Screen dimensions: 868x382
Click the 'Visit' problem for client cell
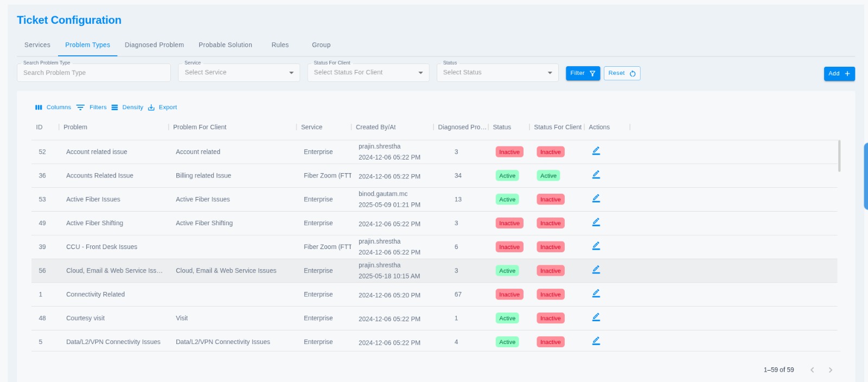[x=182, y=319]
